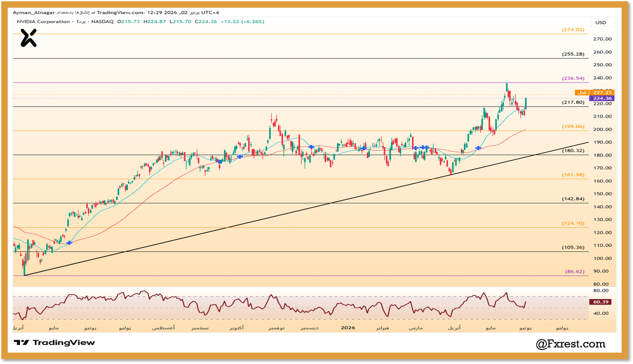This screenshot has width=633, height=364.
Task: Click the 150.00 price axis tick
Action: (x=603, y=194)
